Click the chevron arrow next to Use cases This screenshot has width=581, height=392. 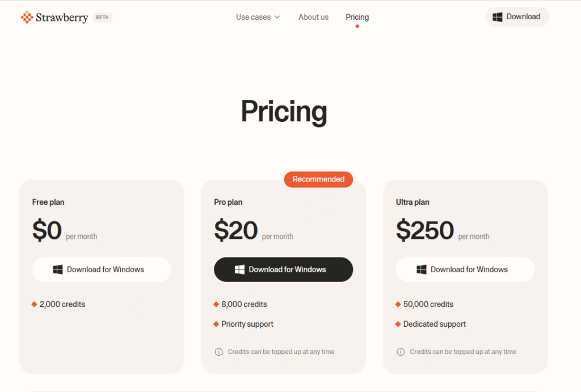coord(277,17)
